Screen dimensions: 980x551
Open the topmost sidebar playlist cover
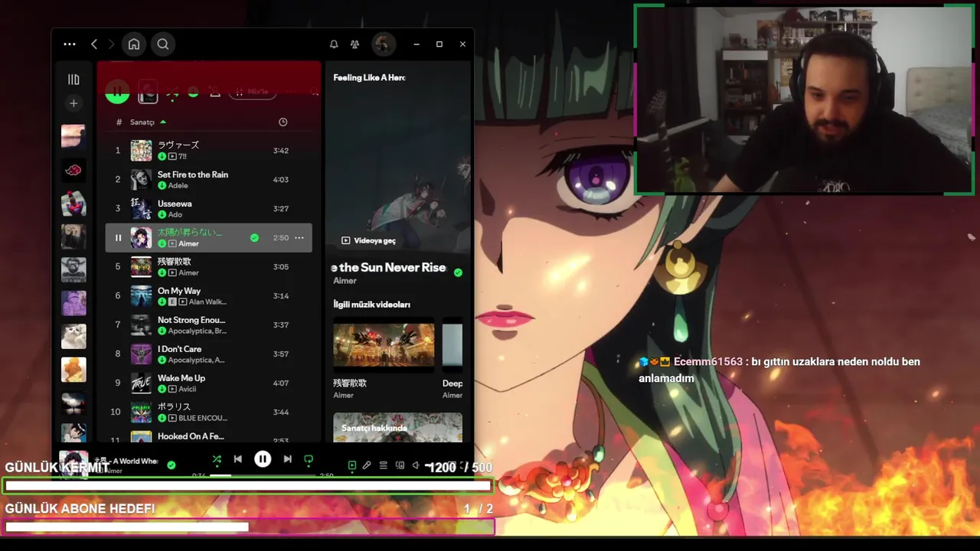pyautogui.click(x=73, y=136)
